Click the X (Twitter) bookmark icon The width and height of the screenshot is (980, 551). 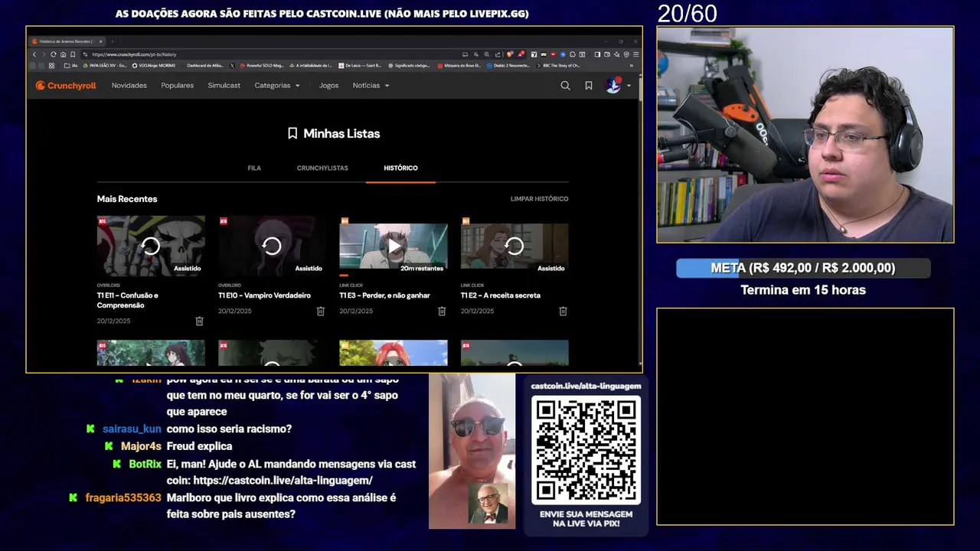232,66
